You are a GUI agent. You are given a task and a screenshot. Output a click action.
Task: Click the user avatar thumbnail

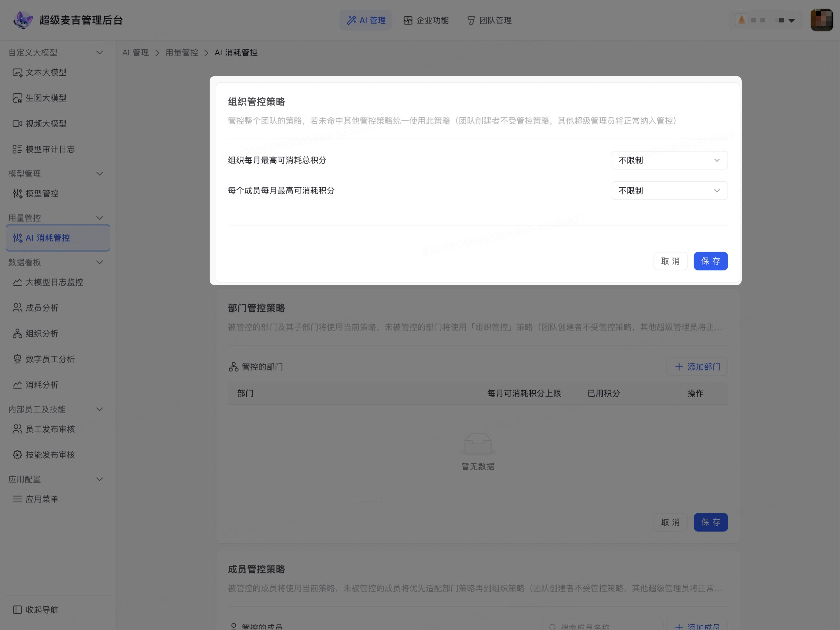pos(821,20)
